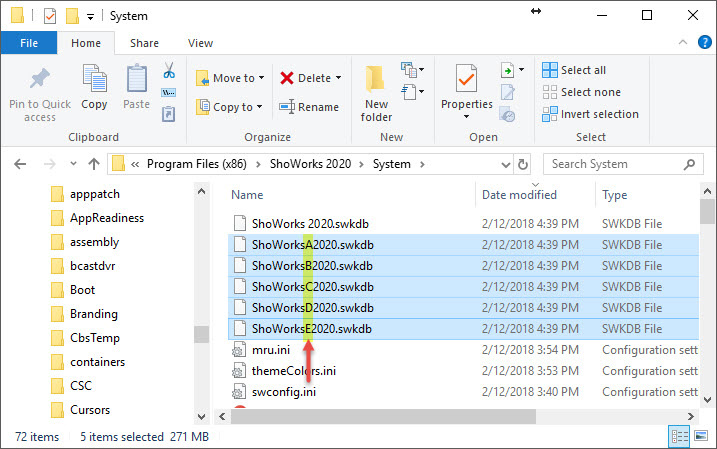Collapse the ribbon with chevron
717x449 pixels.
(683, 43)
